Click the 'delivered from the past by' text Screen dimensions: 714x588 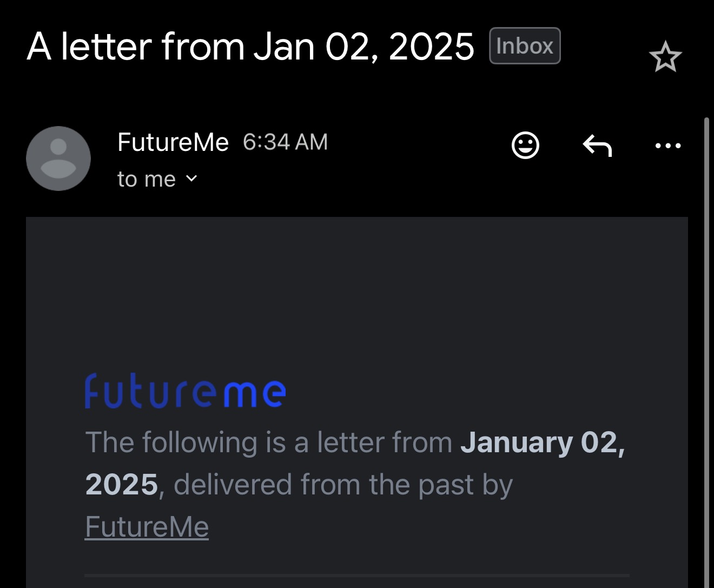343,484
